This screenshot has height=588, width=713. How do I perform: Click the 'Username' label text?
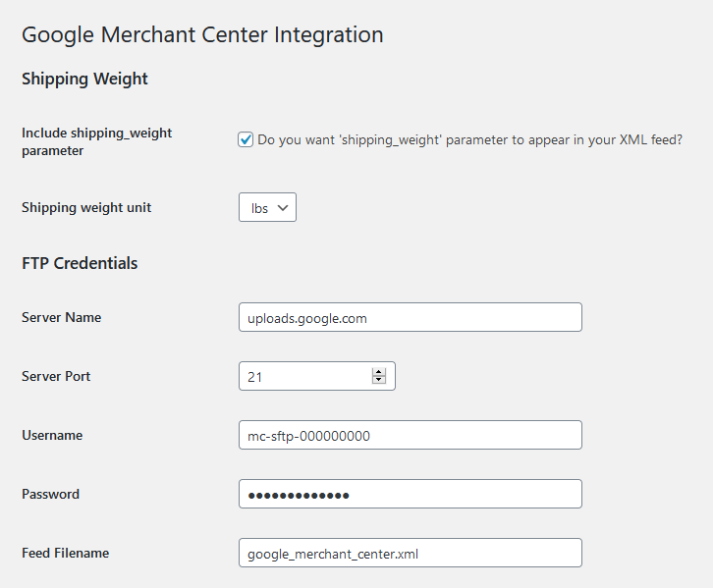tap(52, 435)
